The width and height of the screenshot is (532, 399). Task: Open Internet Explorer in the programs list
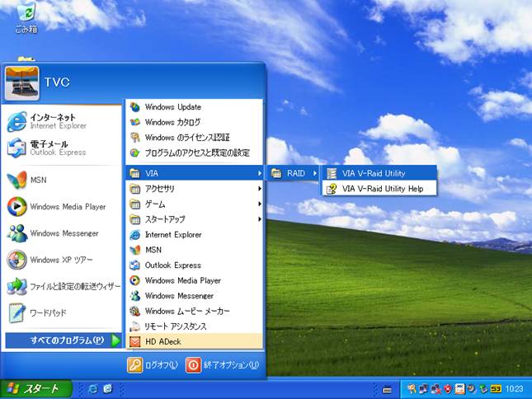tap(194, 235)
